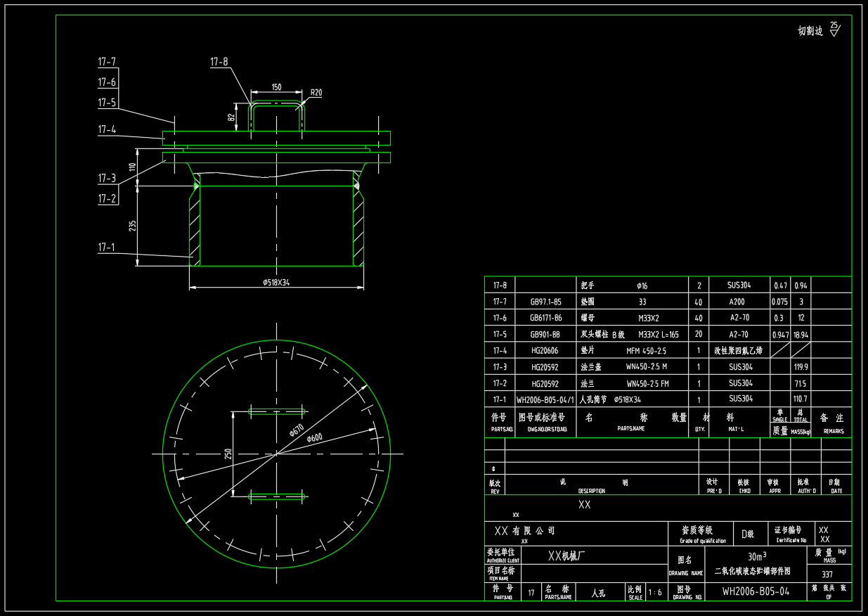The image size is (868, 616).
Task: Click the R20 radius dimension text
Action: tap(316, 92)
